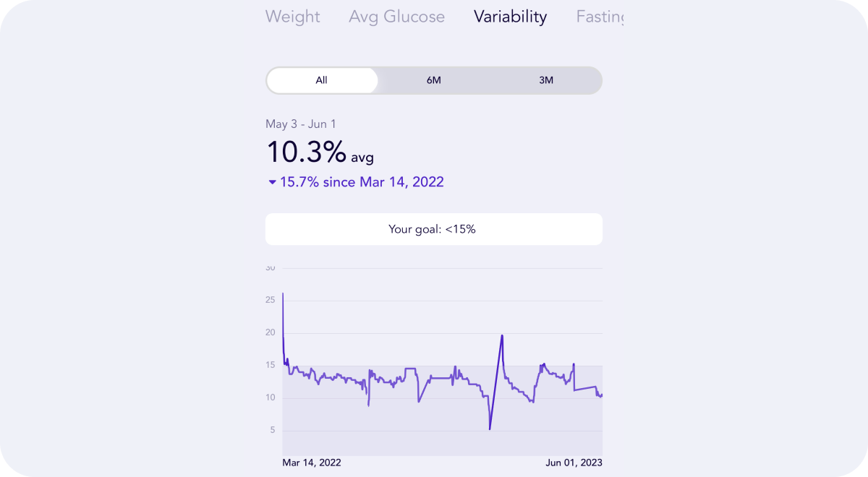This screenshot has width=868, height=477.
Task: Switch time range to 3M
Action: pyautogui.click(x=546, y=80)
